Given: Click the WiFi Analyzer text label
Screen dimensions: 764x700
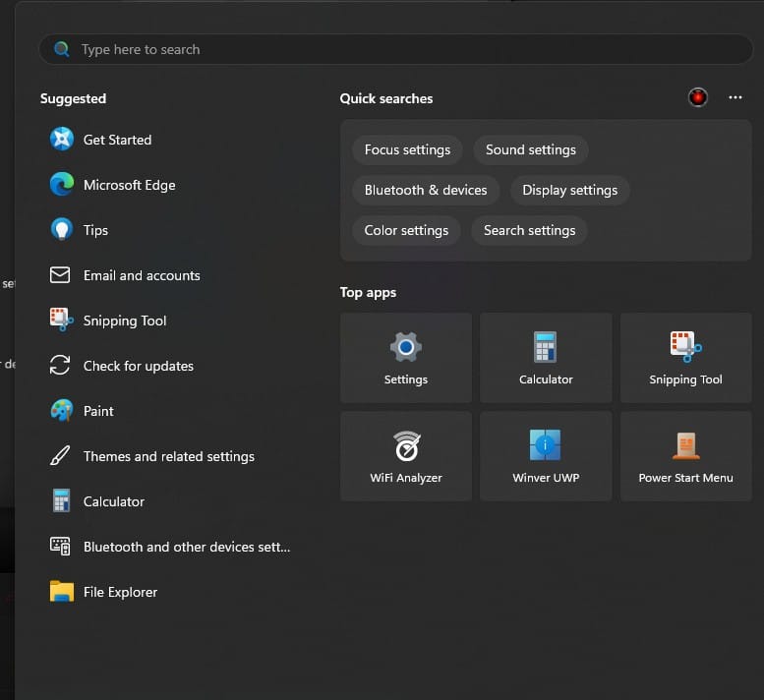Looking at the screenshot, I should point(406,478).
